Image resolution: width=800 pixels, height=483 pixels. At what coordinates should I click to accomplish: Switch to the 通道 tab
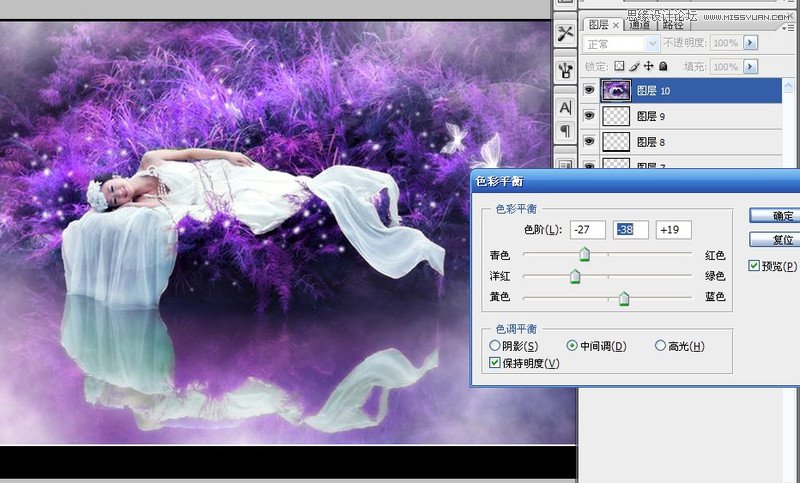640,24
